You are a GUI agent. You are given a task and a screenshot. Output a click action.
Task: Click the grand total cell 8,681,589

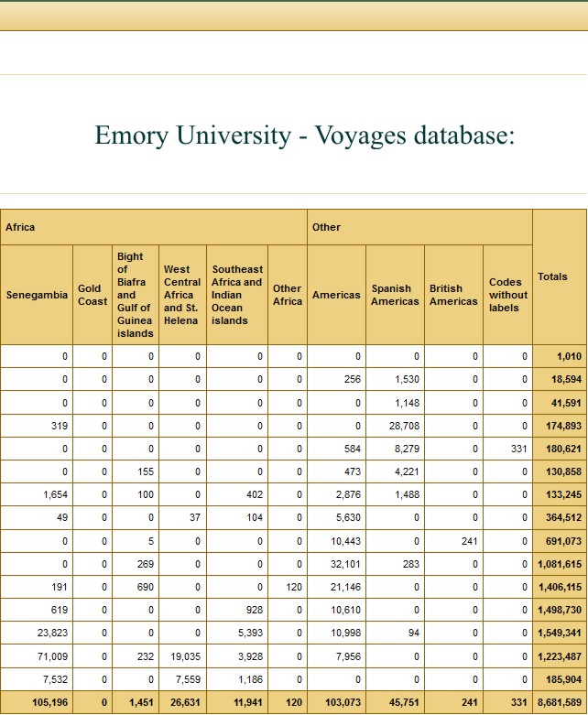(x=561, y=703)
